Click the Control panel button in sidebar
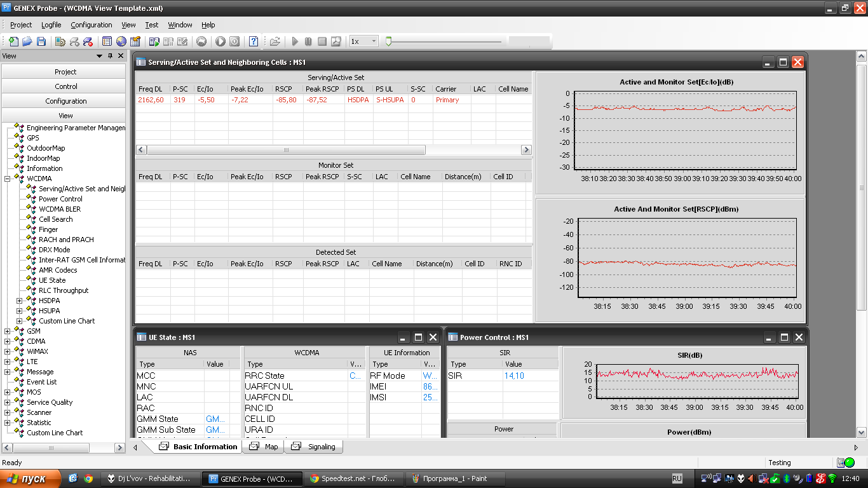 point(64,86)
